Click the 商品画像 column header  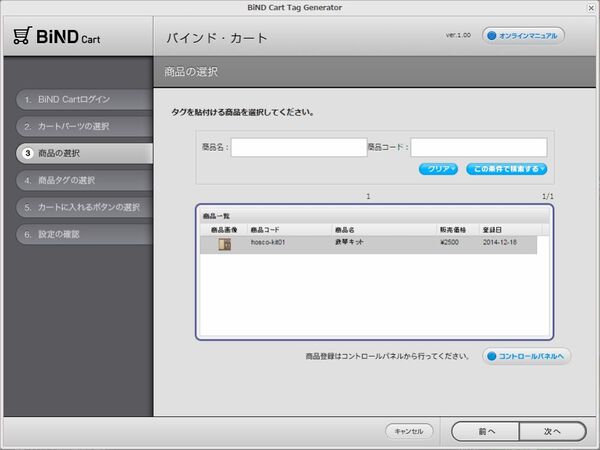224,230
